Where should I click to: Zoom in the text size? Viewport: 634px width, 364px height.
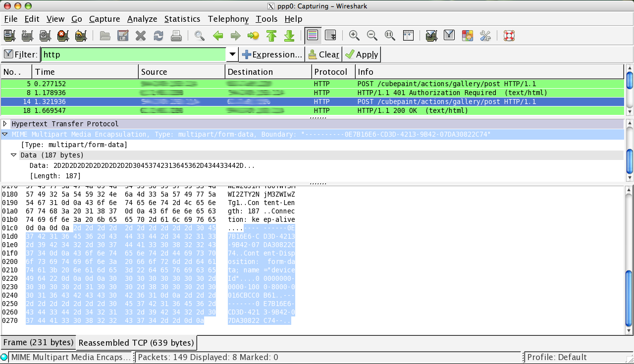pos(354,36)
